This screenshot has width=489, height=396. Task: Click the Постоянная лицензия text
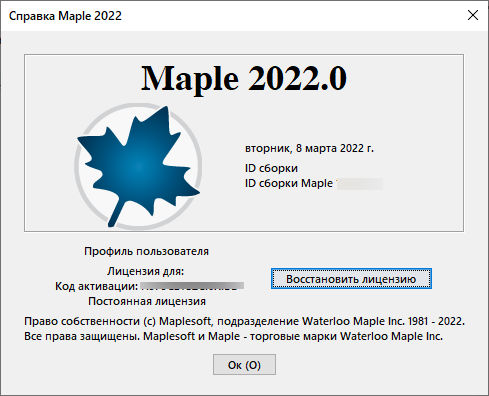pos(147,301)
